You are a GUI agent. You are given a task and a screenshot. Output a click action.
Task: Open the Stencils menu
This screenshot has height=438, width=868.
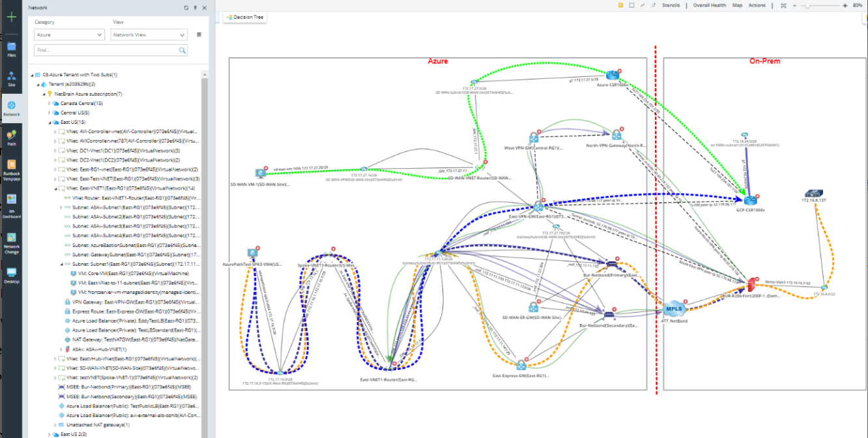671,5
